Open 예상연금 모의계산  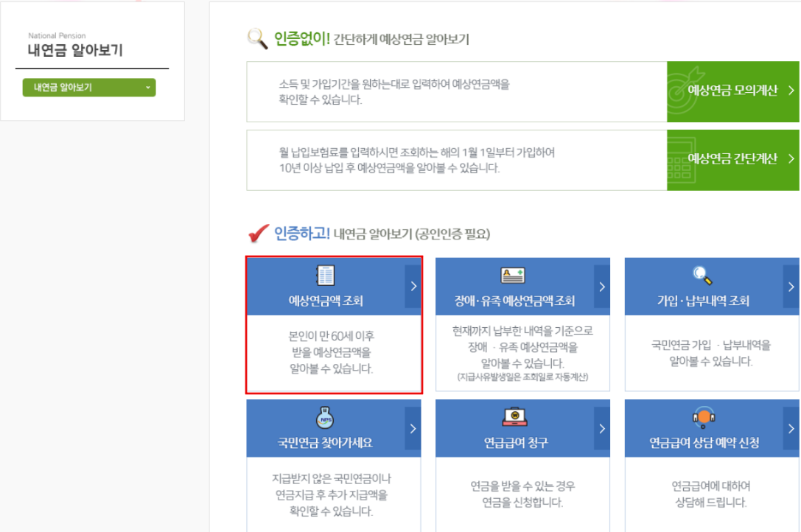pyautogui.click(x=733, y=91)
